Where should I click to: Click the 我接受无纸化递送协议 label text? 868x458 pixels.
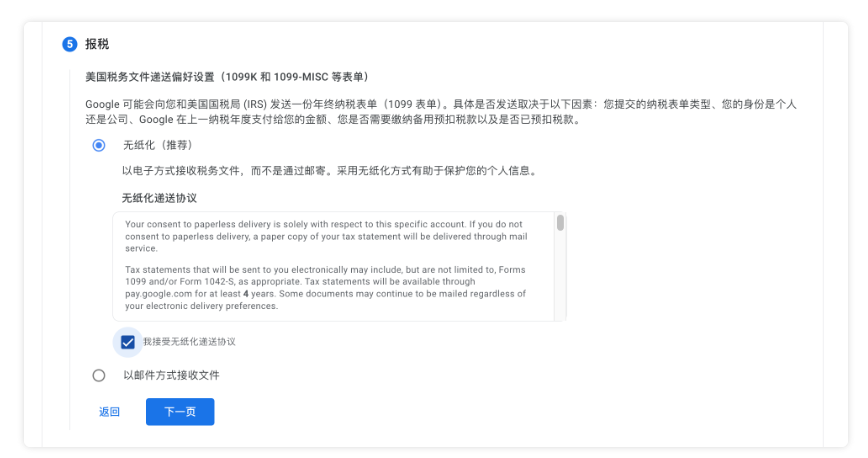(x=189, y=342)
